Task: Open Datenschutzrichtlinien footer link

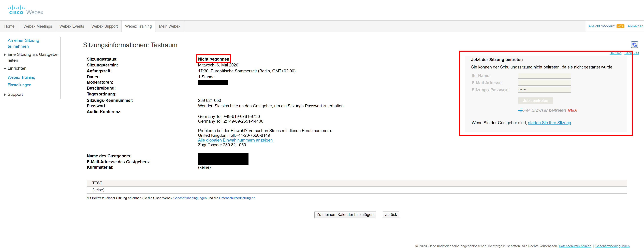Action: (x=575, y=246)
